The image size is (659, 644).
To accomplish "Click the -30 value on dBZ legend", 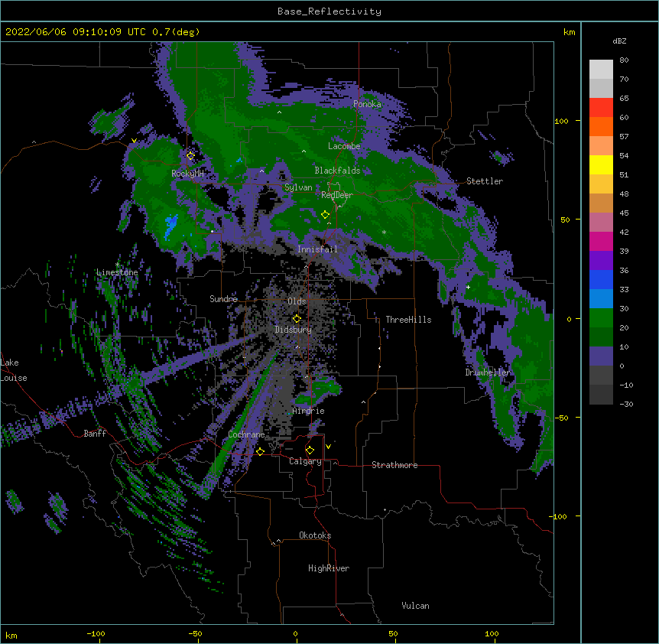I will [x=626, y=404].
